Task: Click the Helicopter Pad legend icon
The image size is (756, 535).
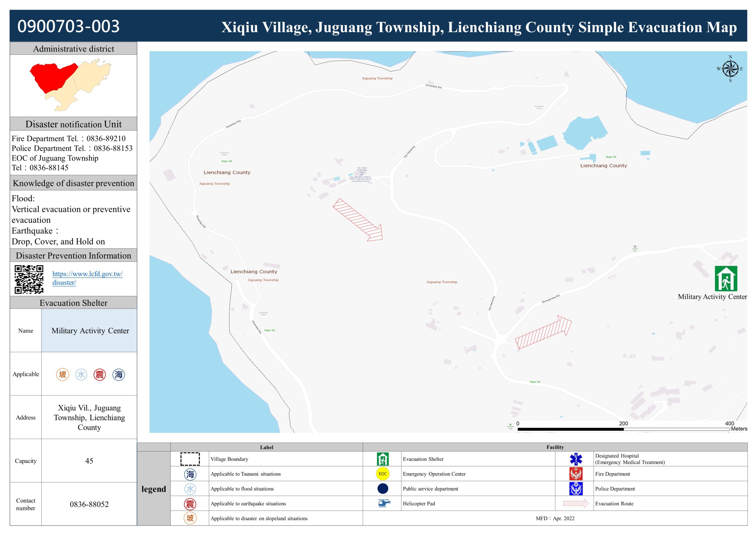Action: (384, 503)
